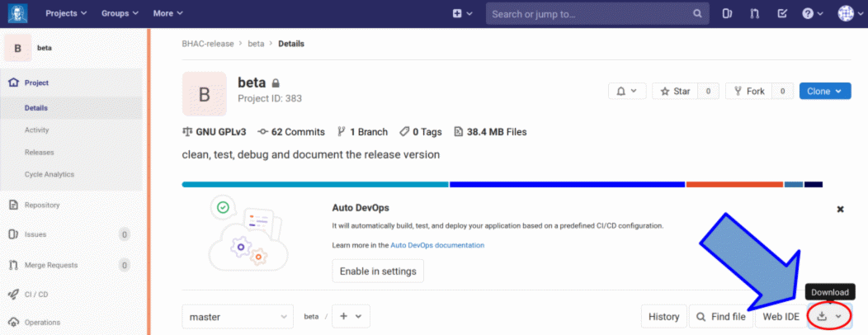868x335 pixels.
Task: Click the Details breadcrumb
Action: coord(291,44)
